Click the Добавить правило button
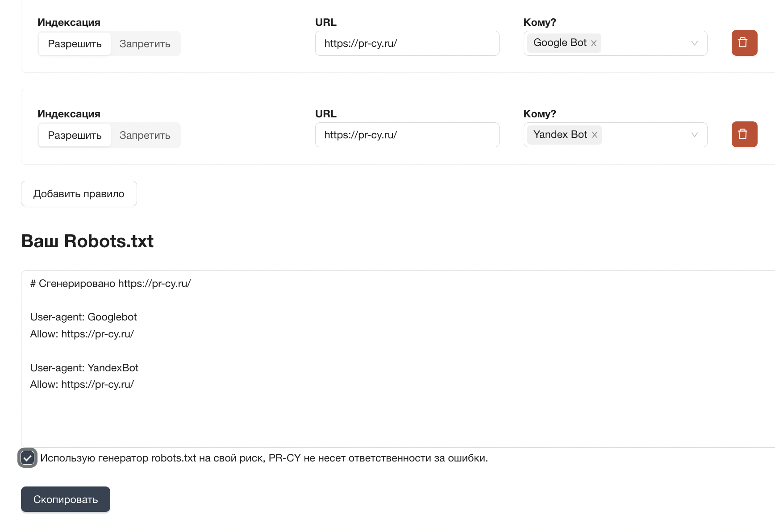775x532 pixels. (79, 194)
